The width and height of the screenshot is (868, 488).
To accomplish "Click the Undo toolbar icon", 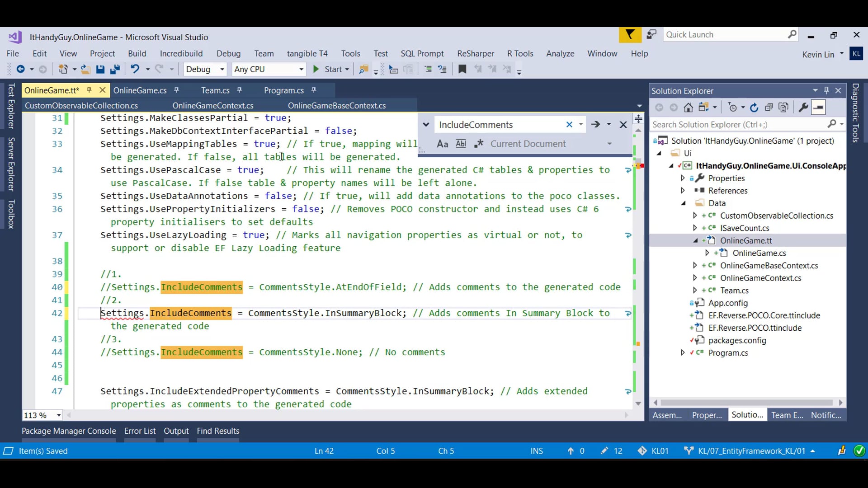I will [x=135, y=69].
